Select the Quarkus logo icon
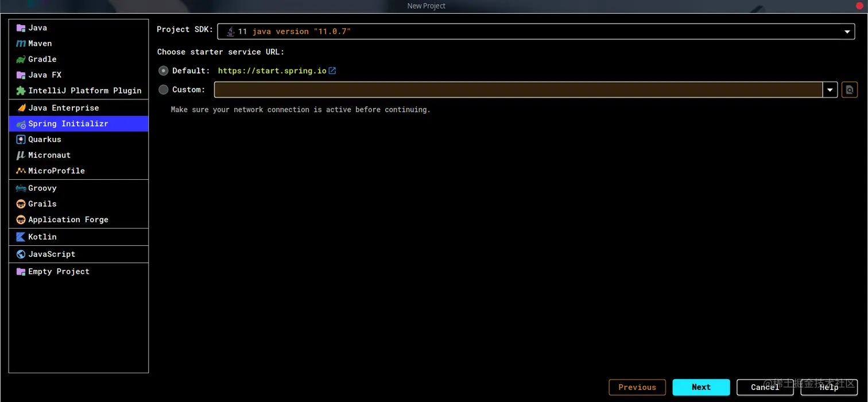This screenshot has height=402, width=868. click(21, 140)
